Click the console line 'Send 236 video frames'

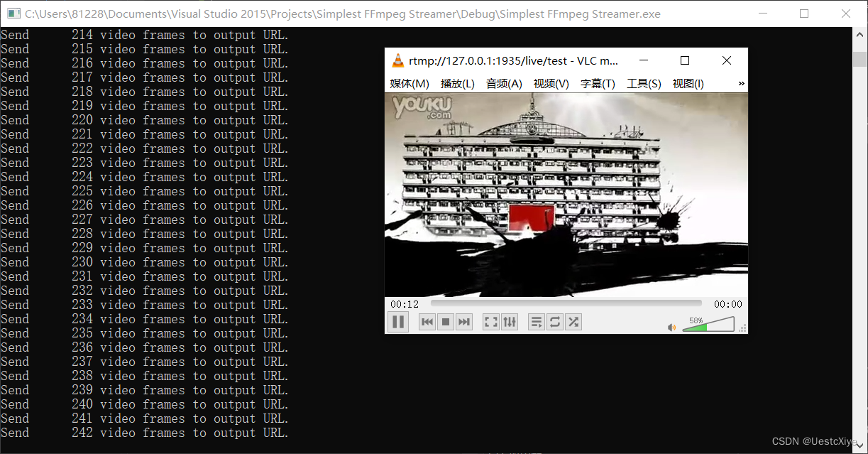click(145, 347)
